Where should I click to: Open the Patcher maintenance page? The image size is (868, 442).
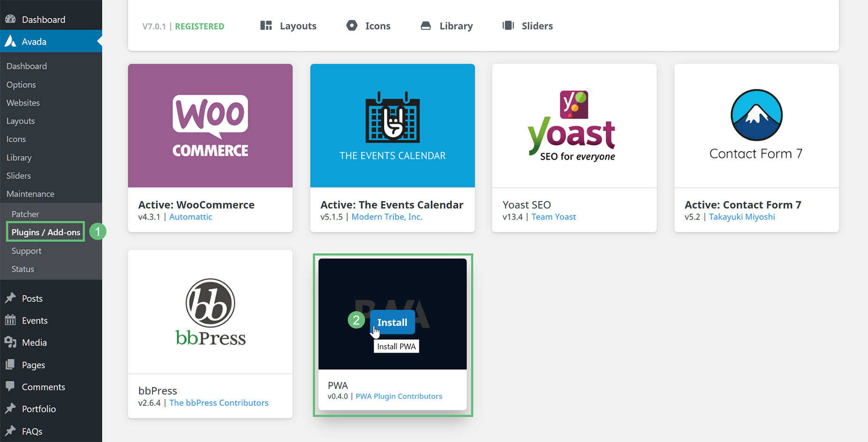pos(25,214)
